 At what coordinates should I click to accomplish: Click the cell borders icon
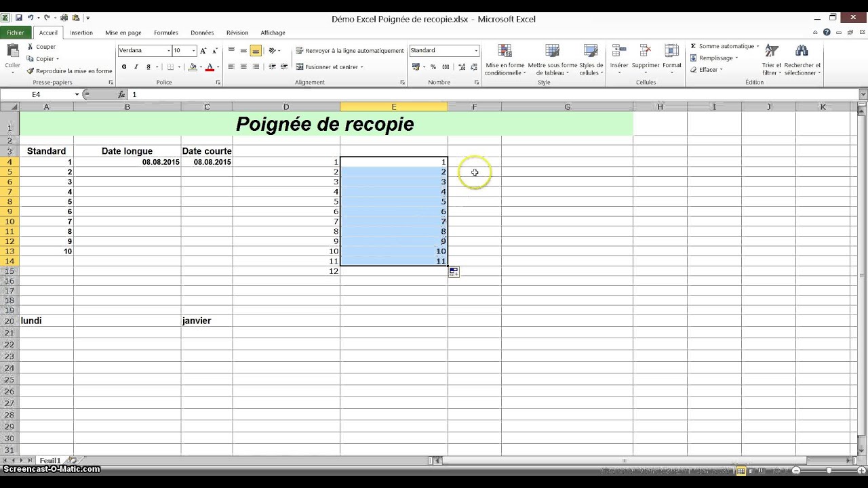[170, 67]
